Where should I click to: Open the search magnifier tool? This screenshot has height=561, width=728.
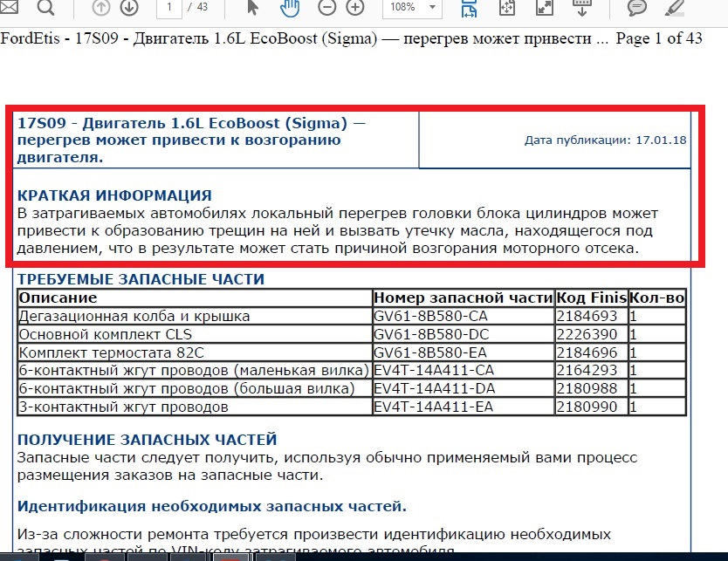click(45, 7)
